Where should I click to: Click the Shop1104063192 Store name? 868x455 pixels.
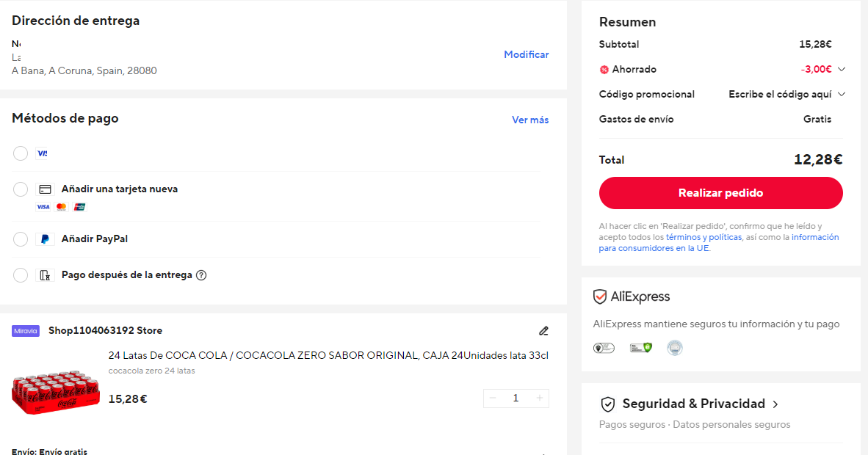[x=105, y=330]
